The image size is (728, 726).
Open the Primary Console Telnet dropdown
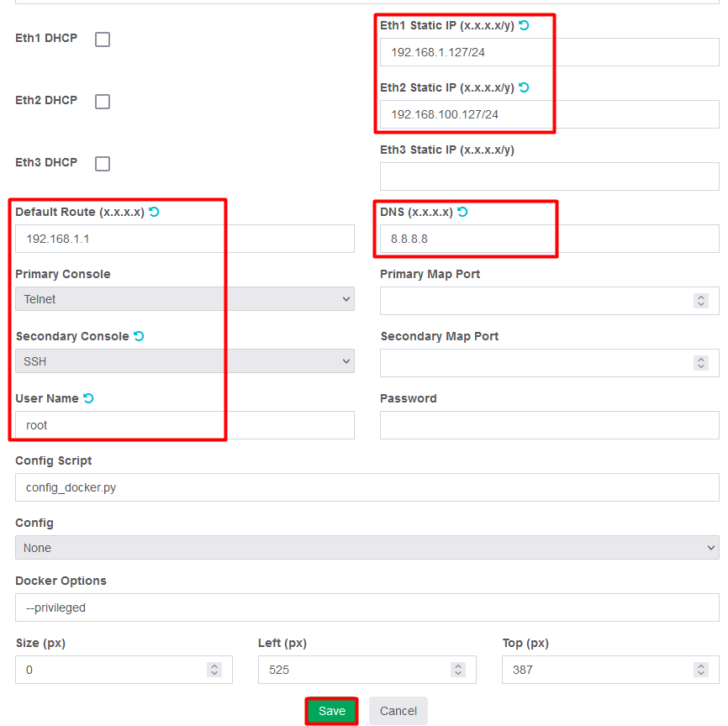click(x=185, y=299)
